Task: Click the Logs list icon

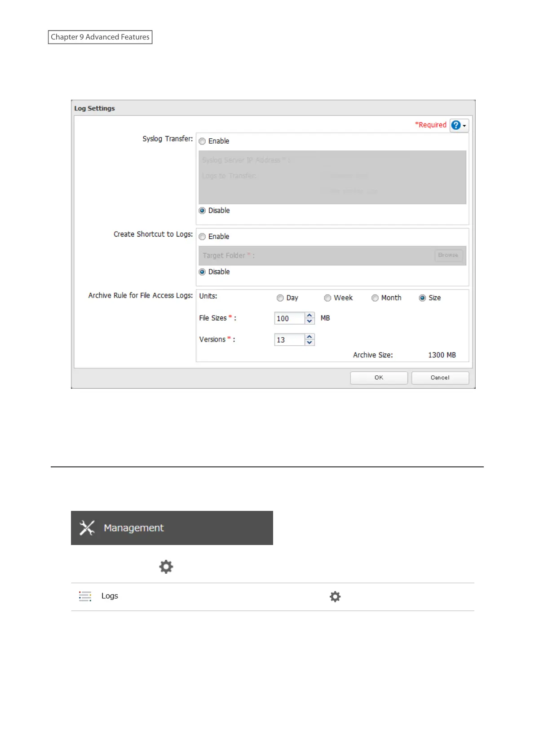Action: point(85,596)
